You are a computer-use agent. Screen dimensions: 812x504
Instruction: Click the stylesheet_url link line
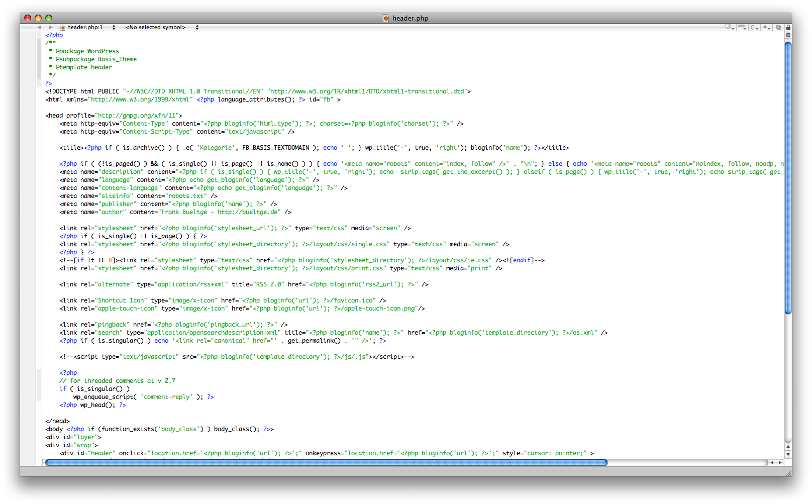[x=235, y=228]
